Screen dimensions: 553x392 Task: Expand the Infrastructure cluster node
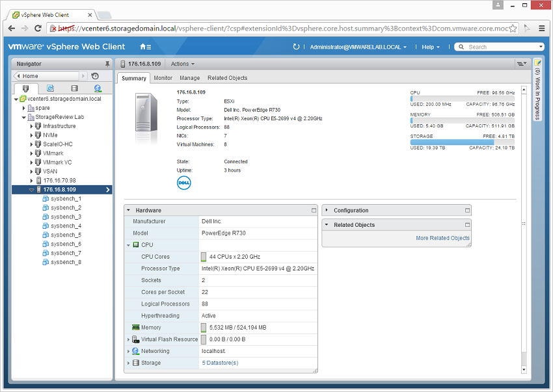click(31, 126)
